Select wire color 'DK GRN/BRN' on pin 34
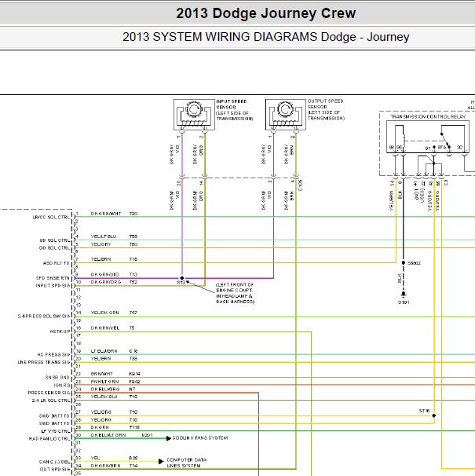Screen dimensions: 475x476 click(106, 466)
